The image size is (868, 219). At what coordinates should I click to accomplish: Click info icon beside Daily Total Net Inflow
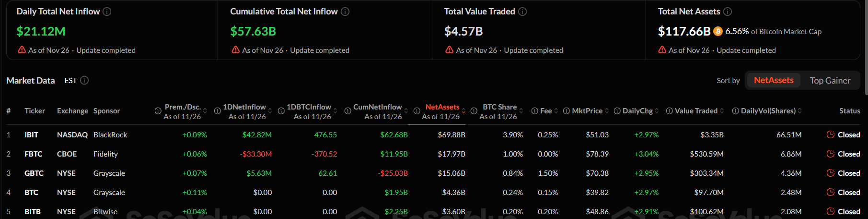click(107, 12)
